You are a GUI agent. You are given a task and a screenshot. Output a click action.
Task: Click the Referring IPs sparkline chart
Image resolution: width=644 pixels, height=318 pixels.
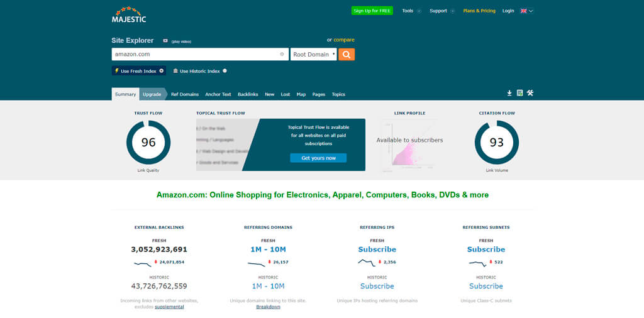(367, 263)
